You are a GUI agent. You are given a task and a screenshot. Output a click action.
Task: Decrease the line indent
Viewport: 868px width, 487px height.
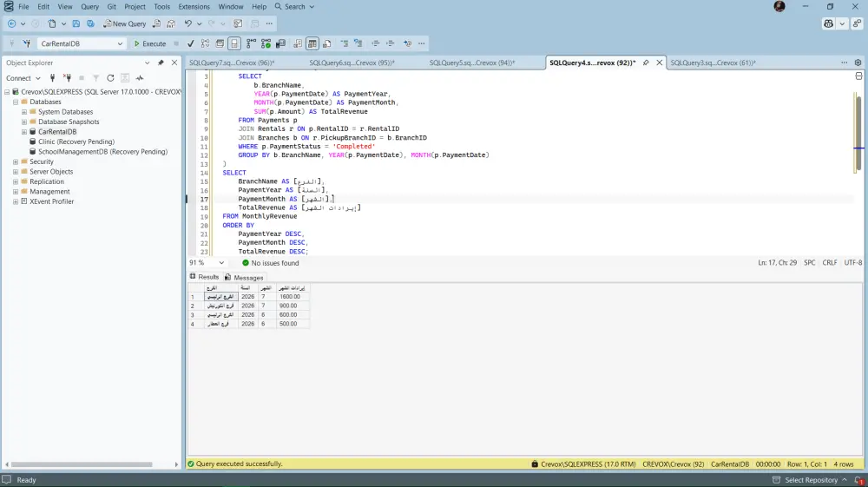coord(375,43)
